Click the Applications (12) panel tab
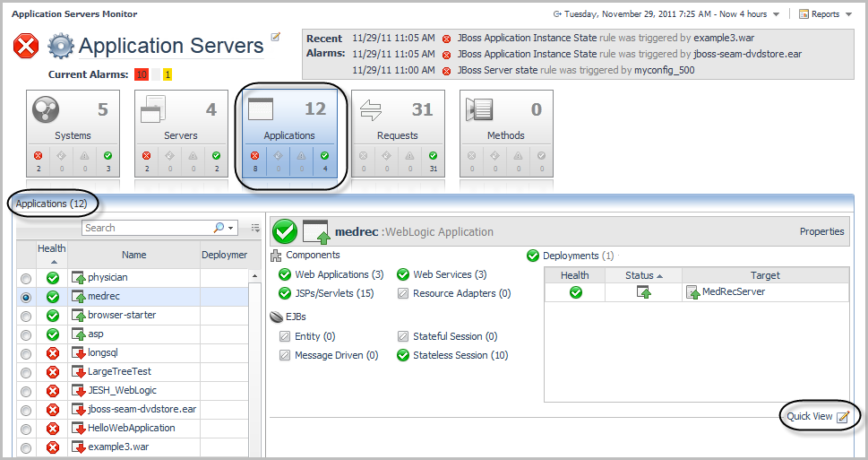868x460 pixels. point(51,204)
